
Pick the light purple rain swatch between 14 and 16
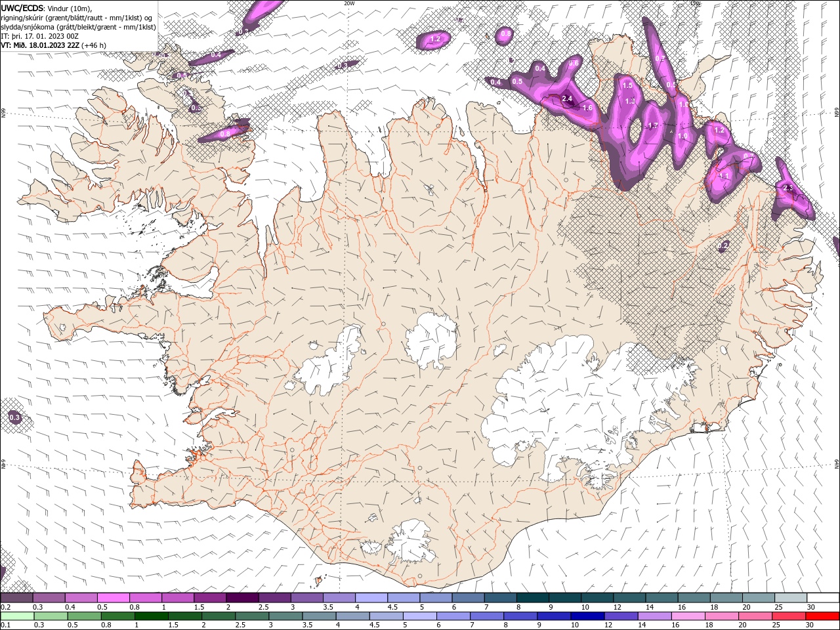pos(654,616)
